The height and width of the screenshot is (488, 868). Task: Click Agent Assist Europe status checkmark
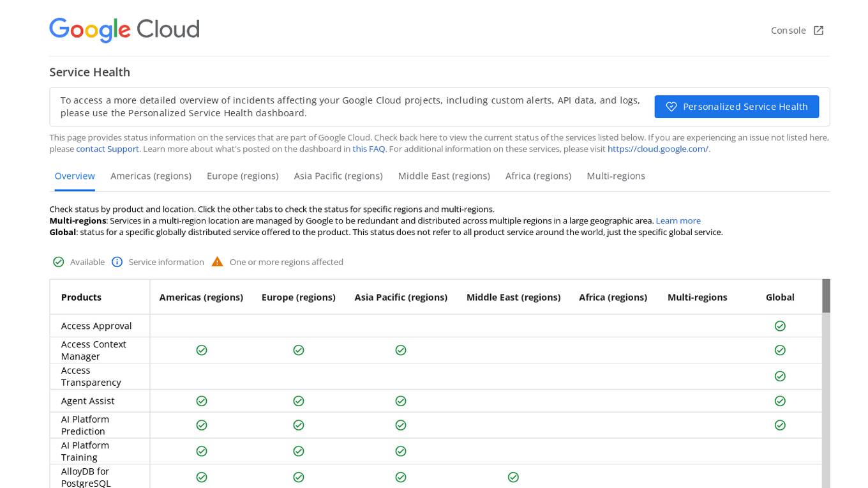point(299,401)
